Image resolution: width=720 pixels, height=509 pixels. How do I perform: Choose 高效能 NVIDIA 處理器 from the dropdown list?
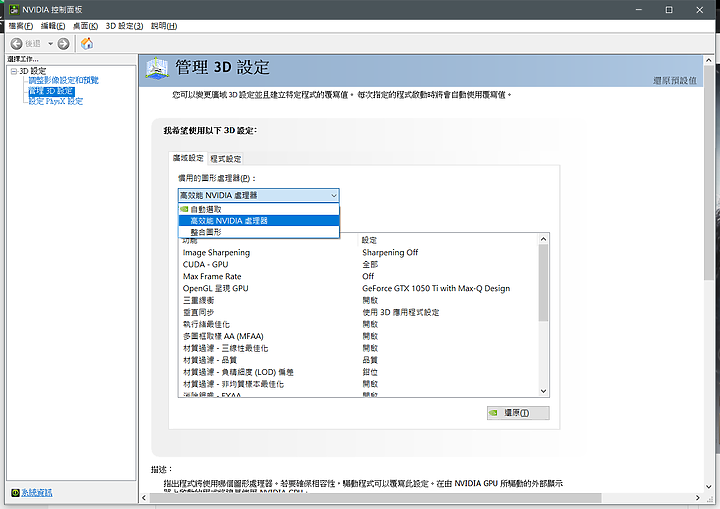259,221
